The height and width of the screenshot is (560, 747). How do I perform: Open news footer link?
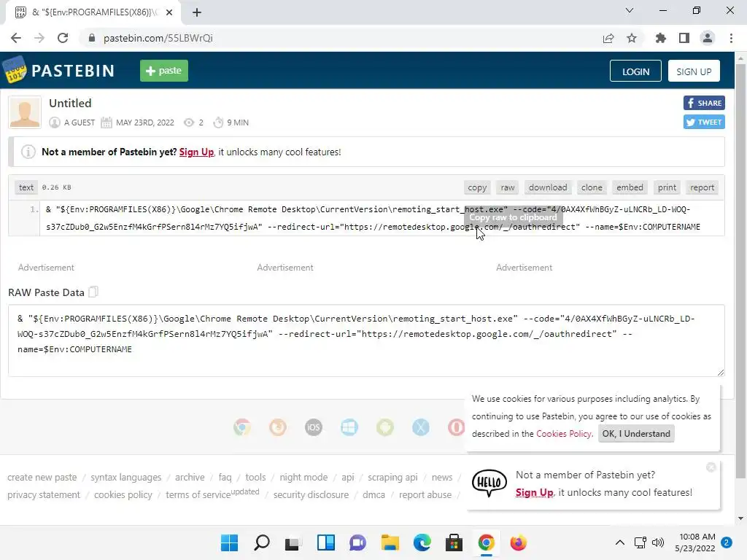tap(442, 477)
